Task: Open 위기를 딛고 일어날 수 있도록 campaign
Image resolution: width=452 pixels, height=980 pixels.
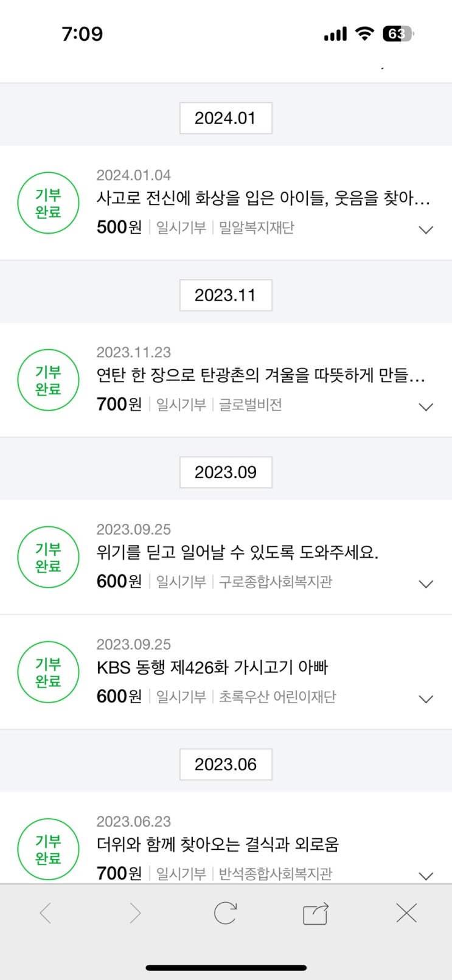Action: pyautogui.click(x=237, y=552)
